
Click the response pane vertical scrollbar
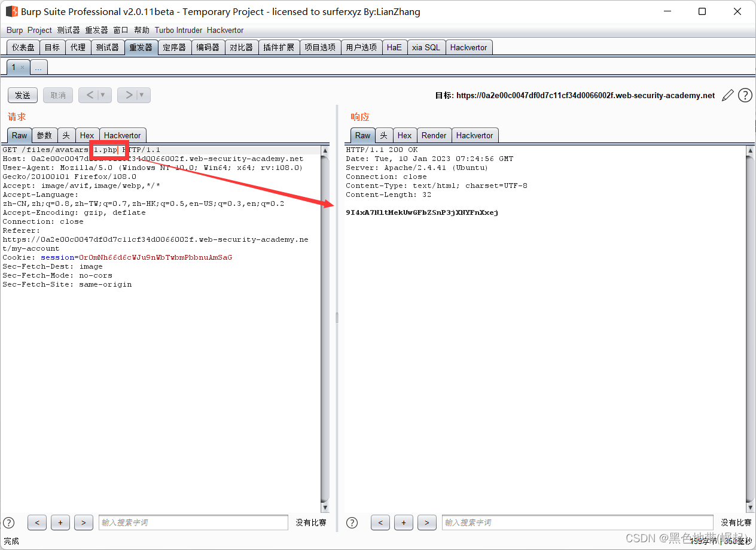coord(750,329)
